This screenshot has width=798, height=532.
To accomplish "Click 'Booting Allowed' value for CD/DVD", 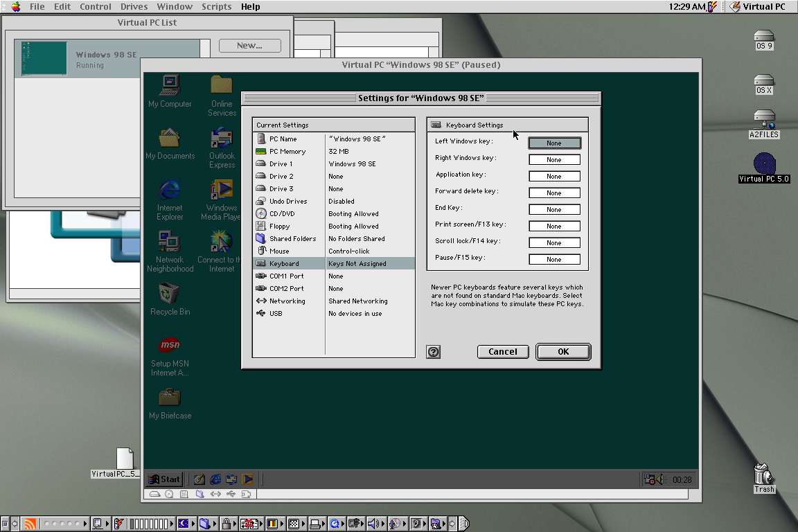I will point(353,214).
